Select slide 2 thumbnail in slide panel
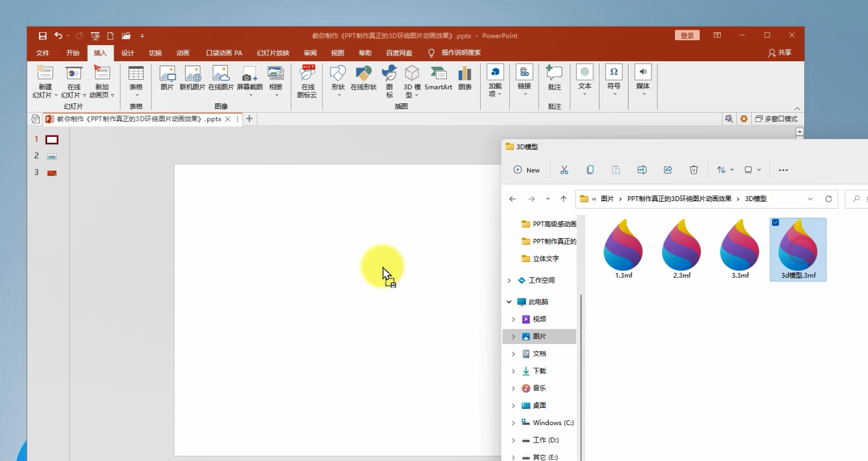Viewport: 868px width, 461px height. click(52, 157)
